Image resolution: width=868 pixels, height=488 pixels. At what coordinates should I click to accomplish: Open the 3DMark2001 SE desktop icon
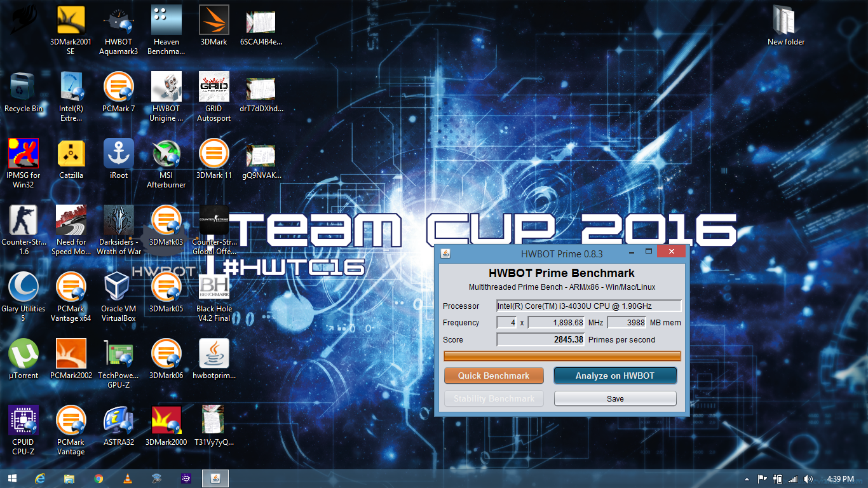tap(71, 30)
